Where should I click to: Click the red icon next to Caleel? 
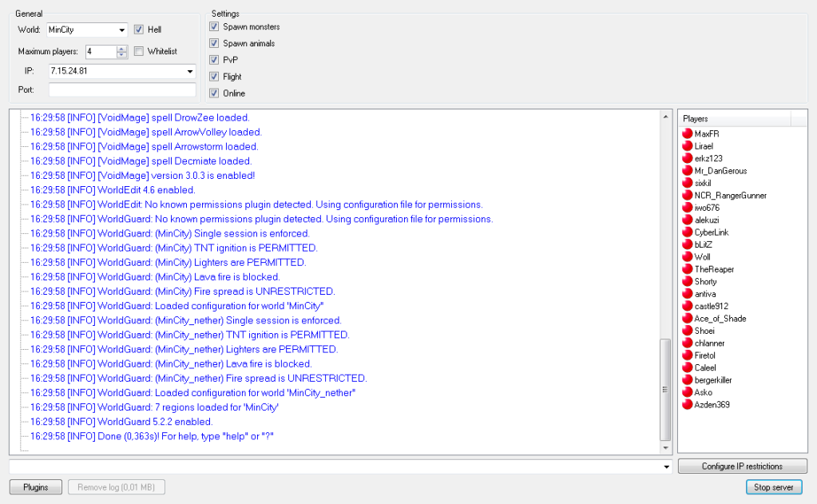coord(688,367)
